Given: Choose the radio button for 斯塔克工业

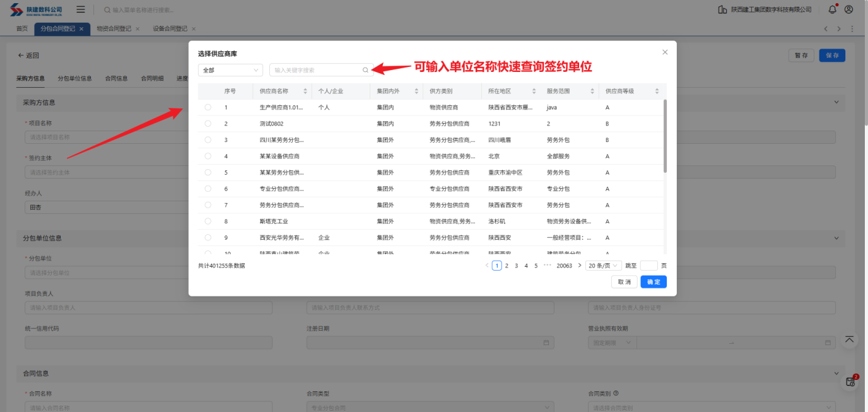Looking at the screenshot, I should [x=208, y=221].
